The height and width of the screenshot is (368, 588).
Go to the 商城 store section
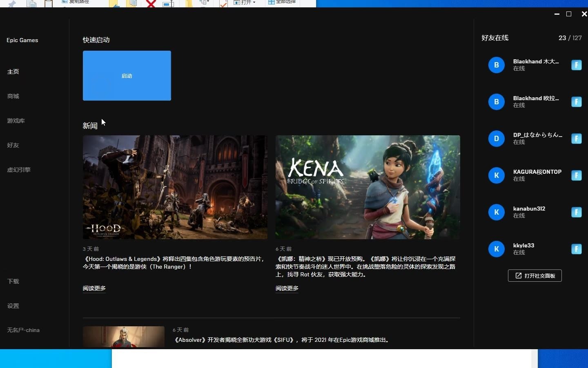(13, 96)
